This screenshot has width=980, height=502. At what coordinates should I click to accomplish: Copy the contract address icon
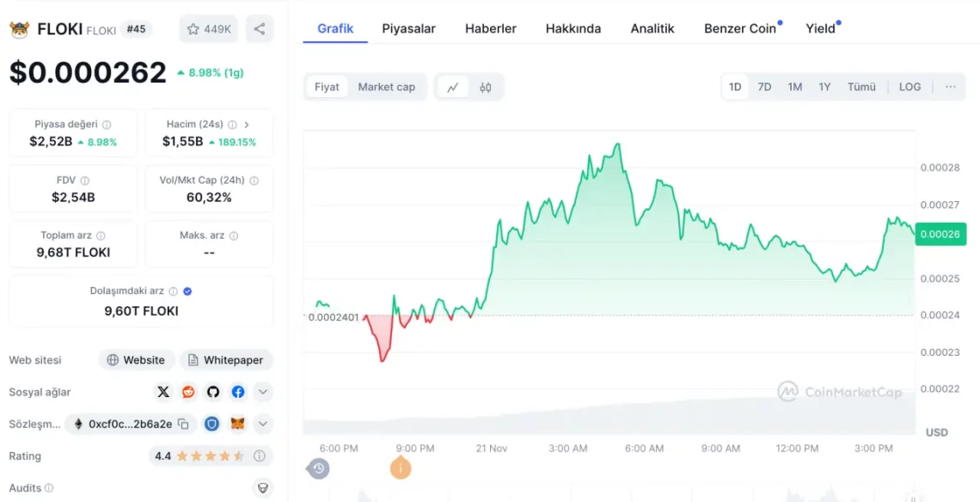pyautogui.click(x=182, y=423)
